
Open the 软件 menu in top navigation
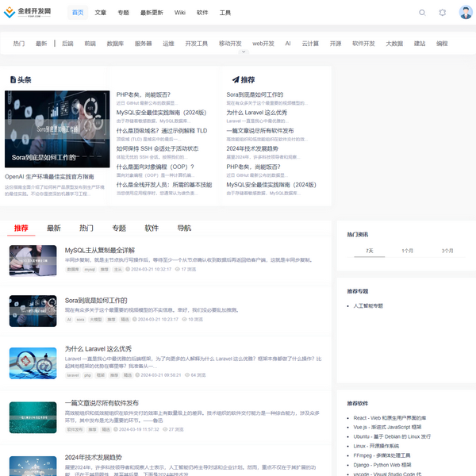coord(202,13)
